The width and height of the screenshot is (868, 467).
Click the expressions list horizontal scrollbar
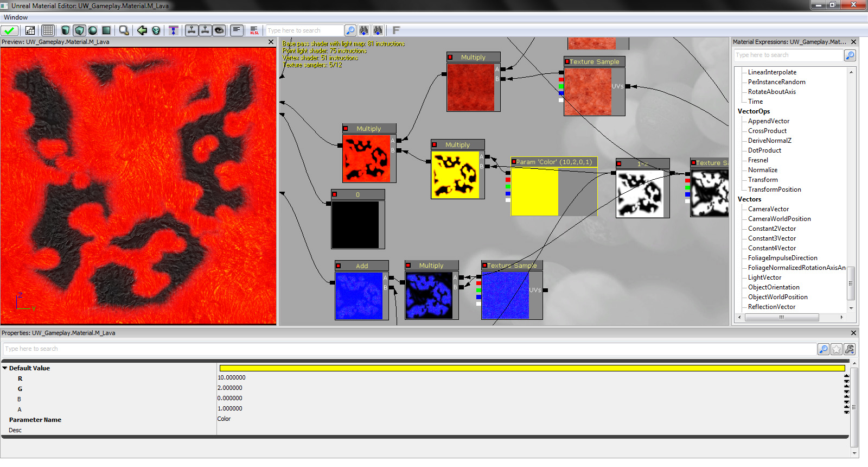(x=782, y=318)
